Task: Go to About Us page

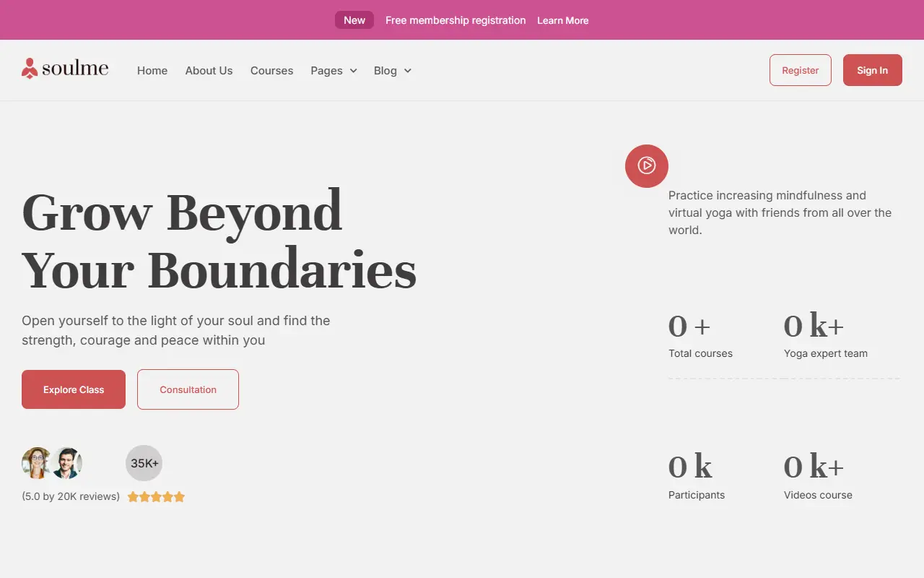Action: pyautogui.click(x=209, y=71)
